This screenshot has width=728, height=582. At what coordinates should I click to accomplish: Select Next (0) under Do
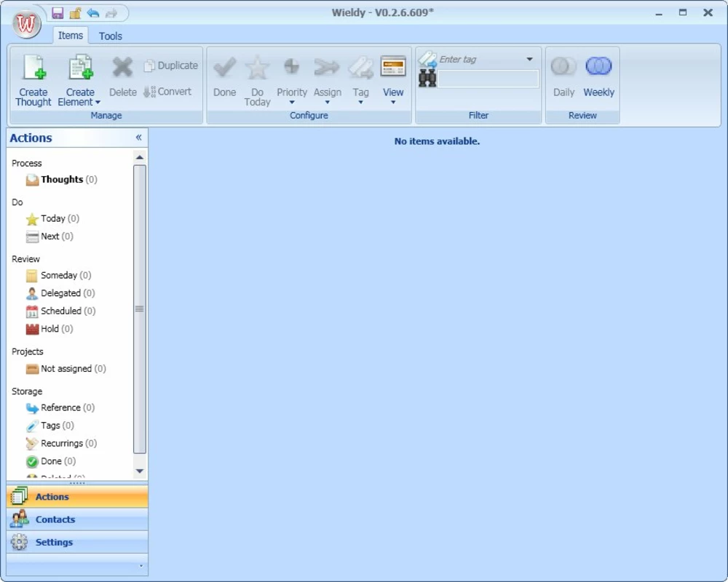pyautogui.click(x=50, y=236)
